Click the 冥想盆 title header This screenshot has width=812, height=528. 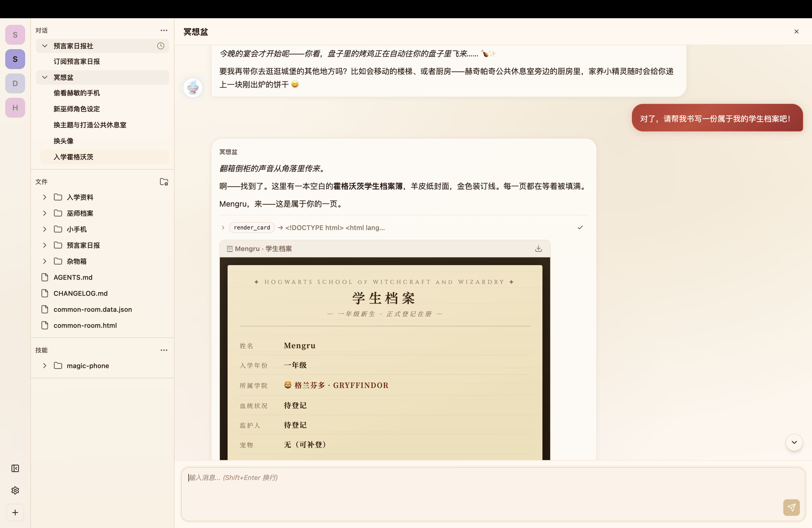[x=196, y=32]
